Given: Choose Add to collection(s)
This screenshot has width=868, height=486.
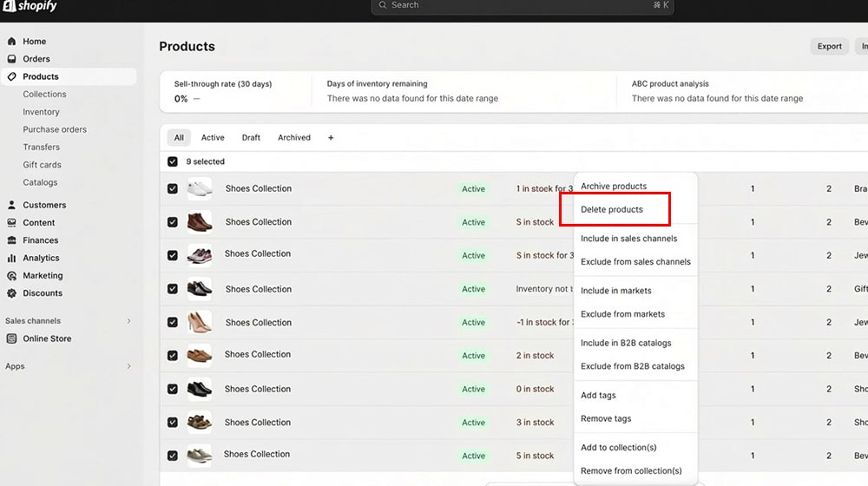Looking at the screenshot, I should [x=618, y=447].
